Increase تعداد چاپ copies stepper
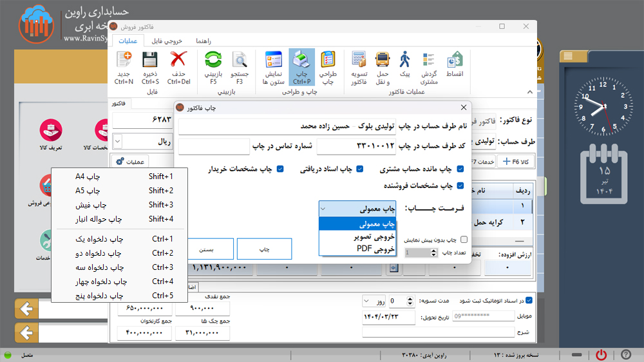The image size is (644, 362). tap(434, 250)
